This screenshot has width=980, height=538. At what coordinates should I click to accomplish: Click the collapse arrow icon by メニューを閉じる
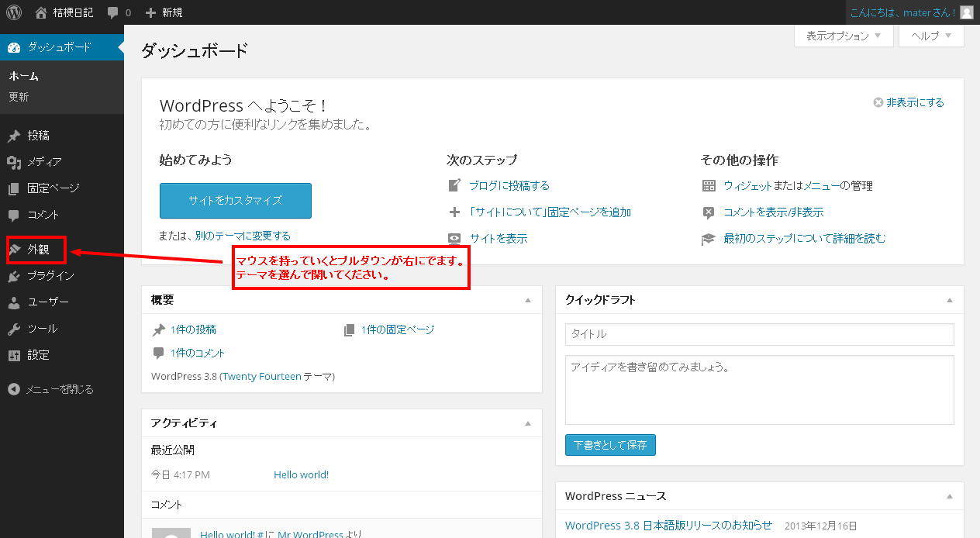coord(14,389)
